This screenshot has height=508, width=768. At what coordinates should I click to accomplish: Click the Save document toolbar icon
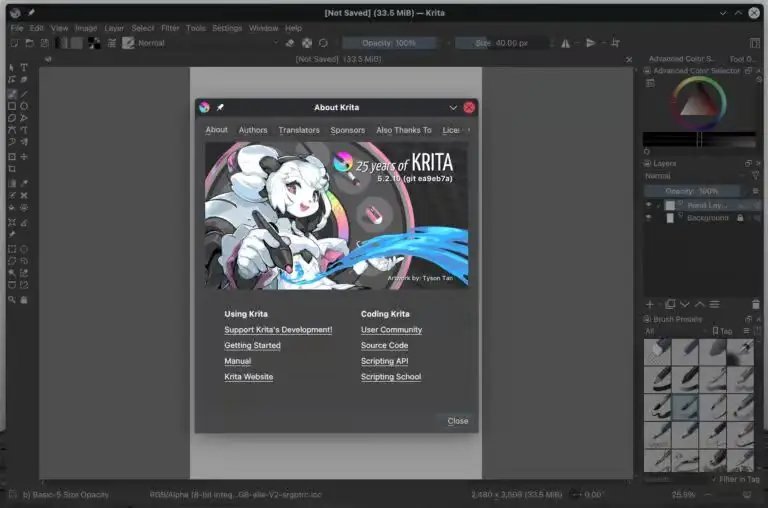[45, 43]
